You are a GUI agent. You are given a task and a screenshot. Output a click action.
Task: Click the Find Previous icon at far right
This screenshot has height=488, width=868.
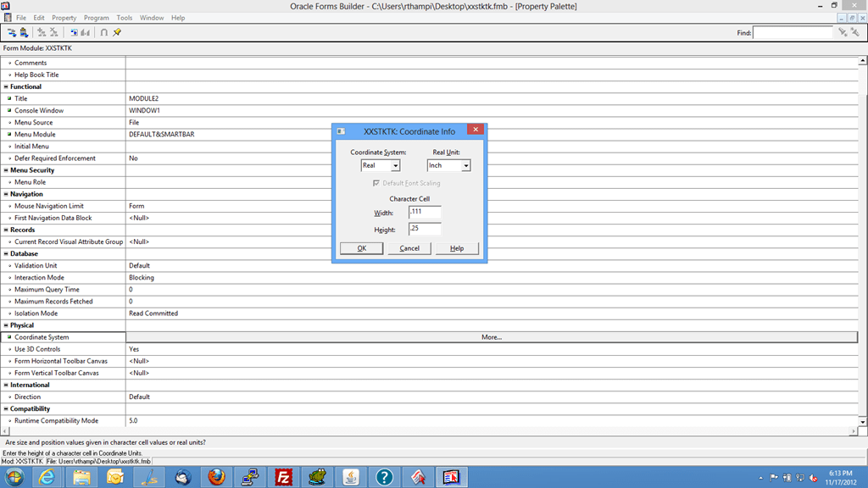tap(855, 33)
